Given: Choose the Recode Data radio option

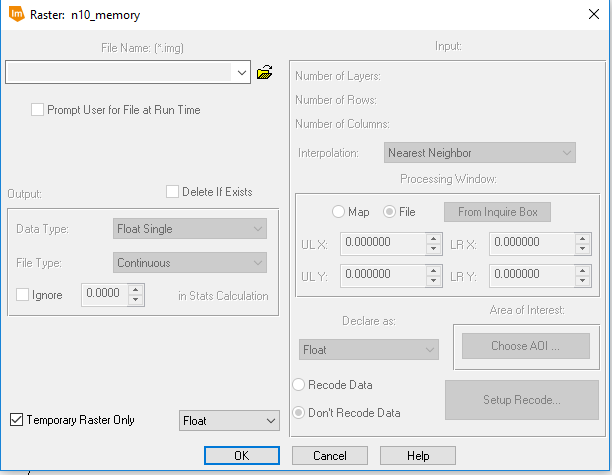Looking at the screenshot, I should tap(299, 385).
